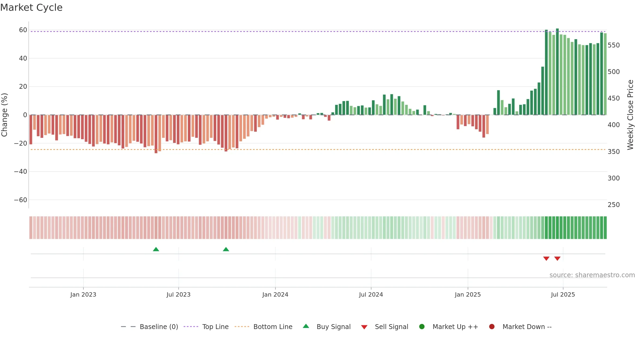The width and height of the screenshot is (644, 362).
Task: Click the Jan 2025 axis label
Action: [x=468, y=294]
